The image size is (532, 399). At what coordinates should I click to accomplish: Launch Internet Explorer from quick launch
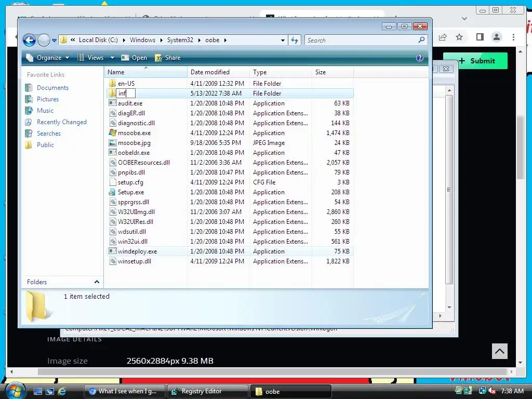[62, 391]
